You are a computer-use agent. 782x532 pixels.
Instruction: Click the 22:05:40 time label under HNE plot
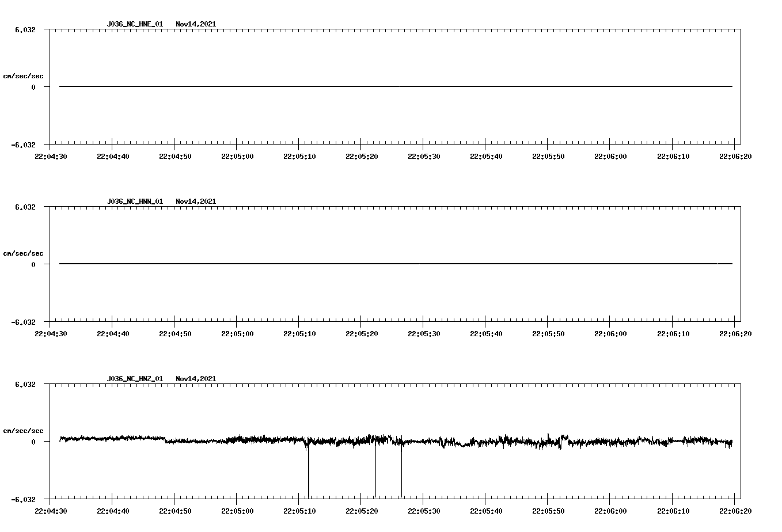(x=486, y=156)
